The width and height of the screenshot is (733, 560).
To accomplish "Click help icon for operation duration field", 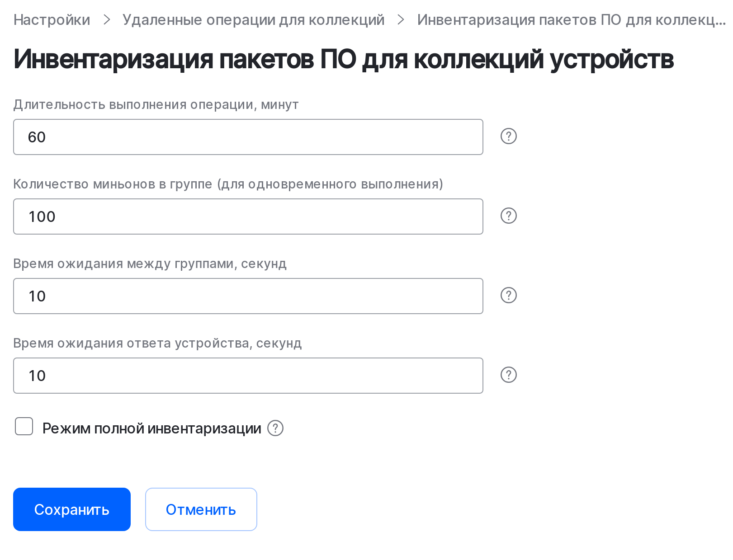I will [x=508, y=136].
